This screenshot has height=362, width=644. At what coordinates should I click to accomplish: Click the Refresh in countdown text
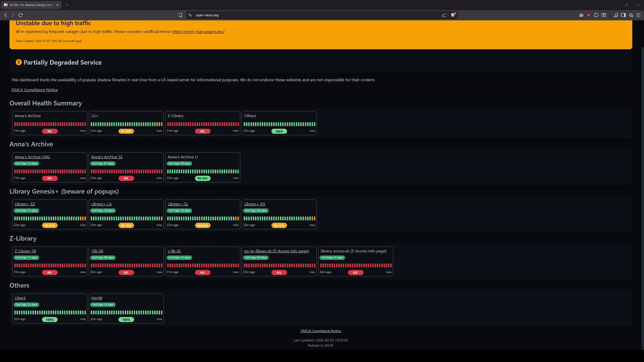click(320, 345)
